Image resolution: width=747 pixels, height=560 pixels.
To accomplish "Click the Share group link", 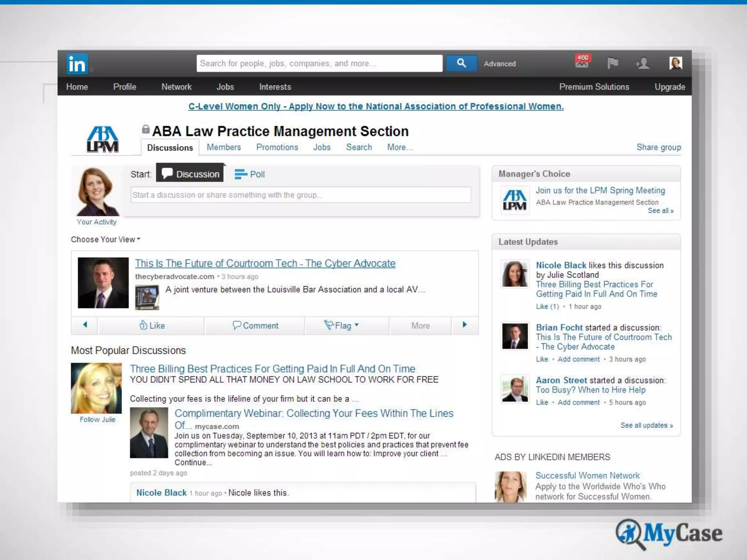I will pyautogui.click(x=658, y=147).
